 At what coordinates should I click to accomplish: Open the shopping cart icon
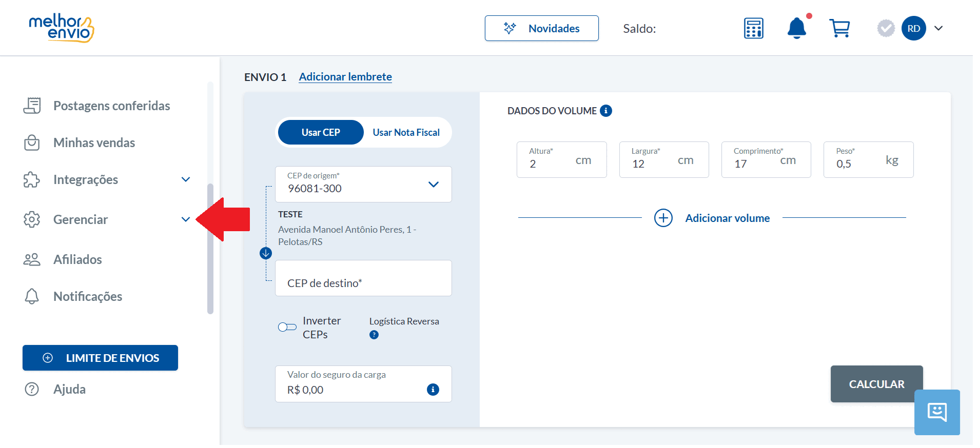[839, 28]
